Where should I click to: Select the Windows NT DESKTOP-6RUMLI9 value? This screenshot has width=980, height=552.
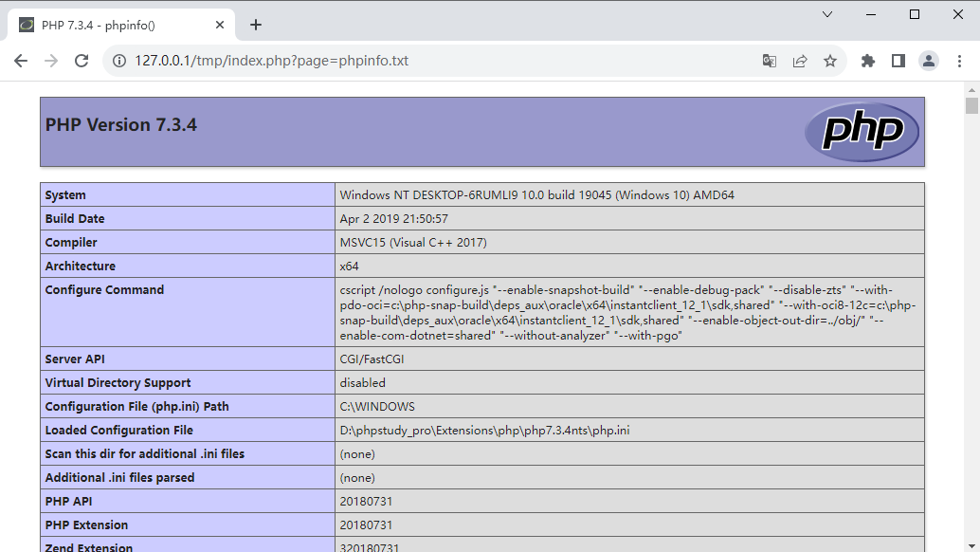(x=536, y=195)
